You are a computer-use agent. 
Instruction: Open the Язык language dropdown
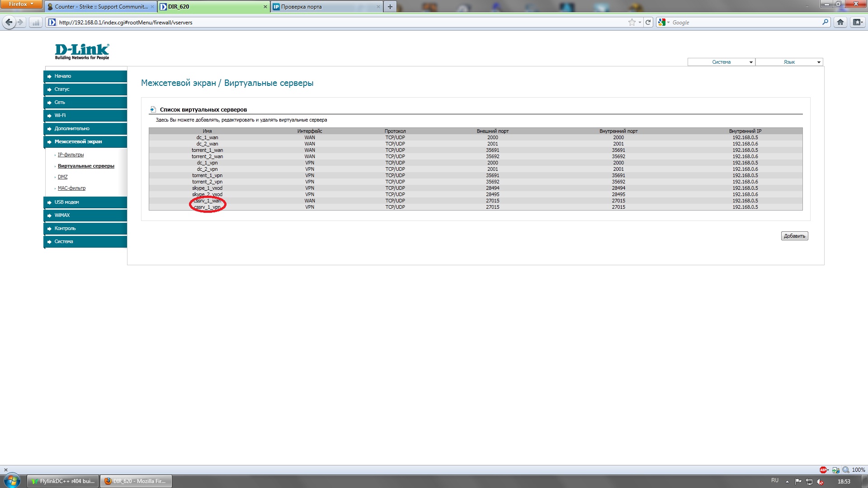789,62
